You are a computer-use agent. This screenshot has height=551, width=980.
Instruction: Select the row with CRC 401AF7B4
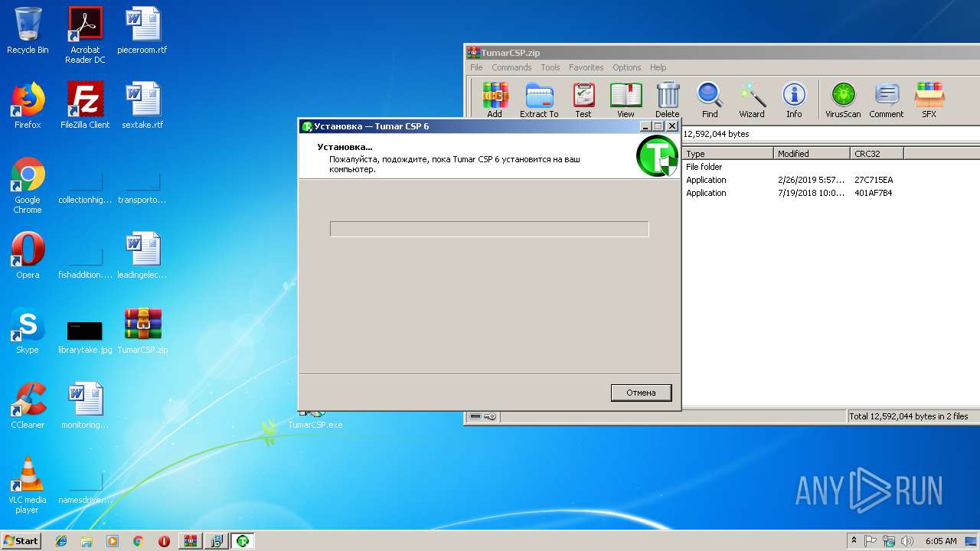click(x=831, y=193)
